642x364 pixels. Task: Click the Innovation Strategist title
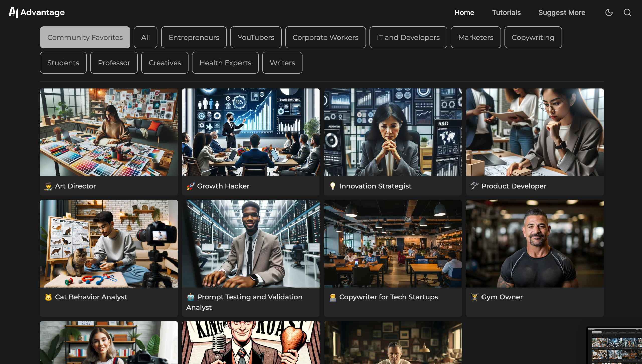[375, 186]
